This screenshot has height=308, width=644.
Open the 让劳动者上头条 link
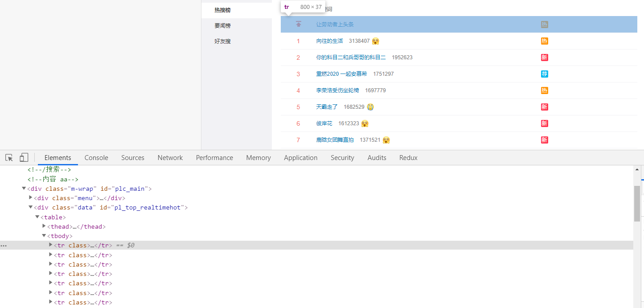[x=335, y=25]
